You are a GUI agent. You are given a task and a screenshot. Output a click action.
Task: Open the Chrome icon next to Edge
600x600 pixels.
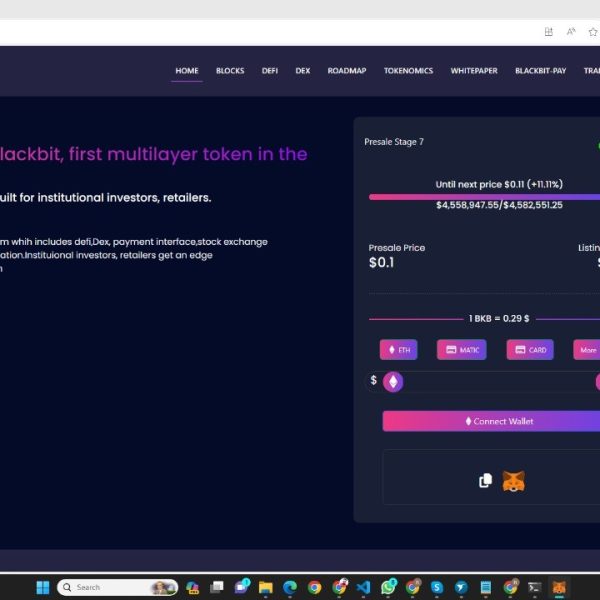[x=315, y=587]
